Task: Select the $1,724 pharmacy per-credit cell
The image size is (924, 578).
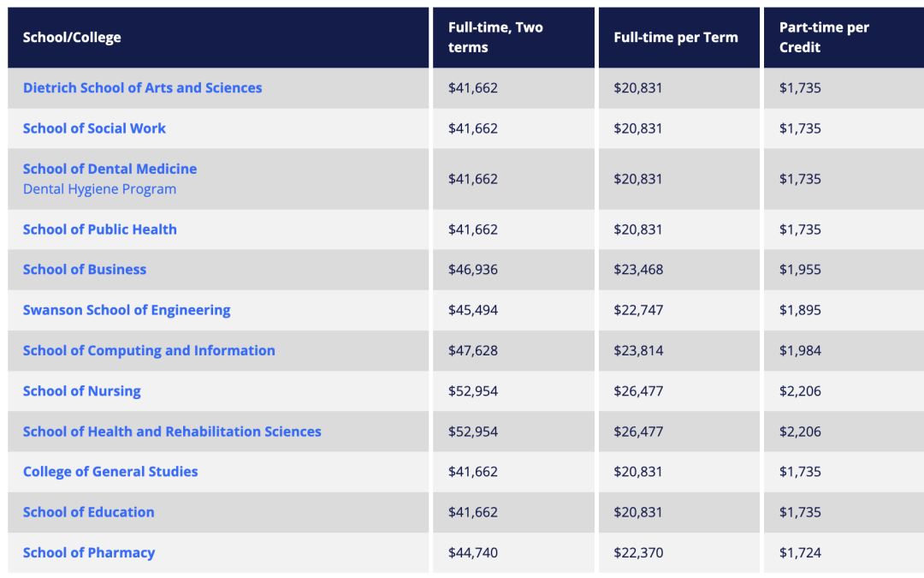Action: tap(800, 553)
